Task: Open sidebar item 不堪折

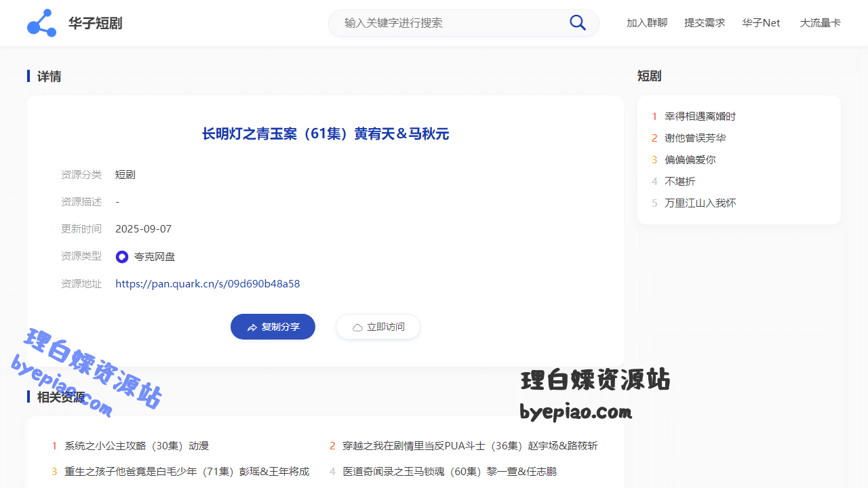Action: tap(680, 182)
